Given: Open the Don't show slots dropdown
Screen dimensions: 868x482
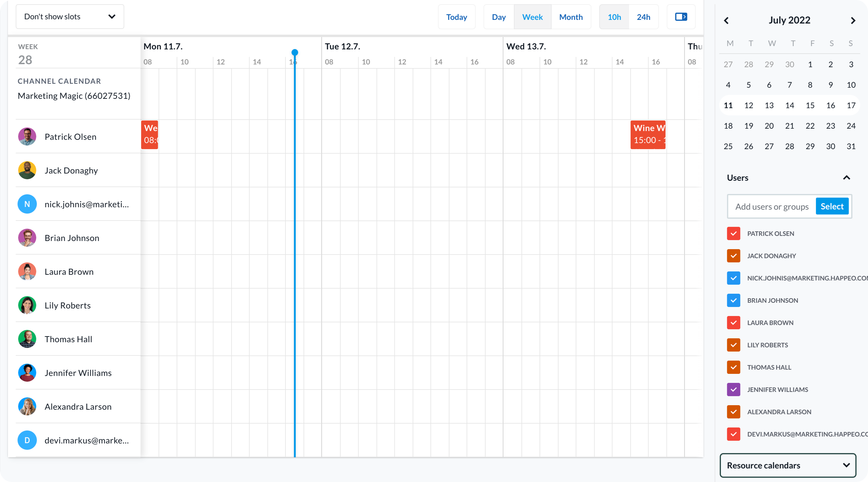Looking at the screenshot, I should 70,17.
